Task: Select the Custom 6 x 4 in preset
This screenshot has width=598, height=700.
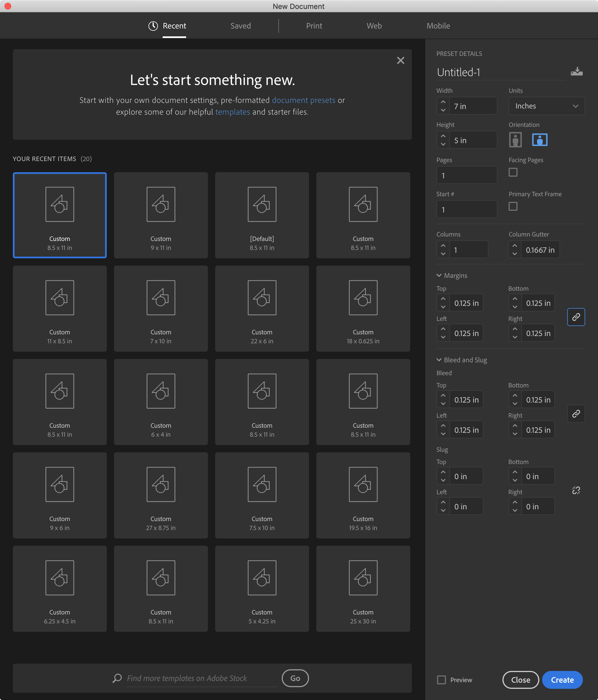Action: point(161,402)
